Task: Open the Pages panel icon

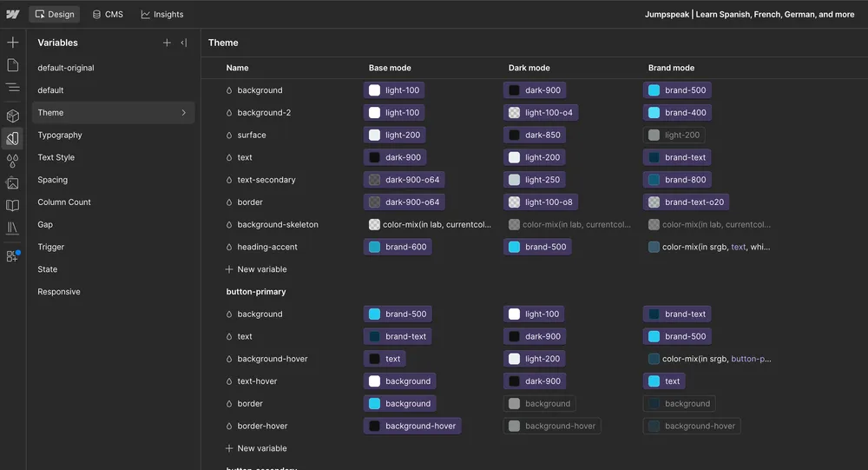Action: (x=13, y=65)
